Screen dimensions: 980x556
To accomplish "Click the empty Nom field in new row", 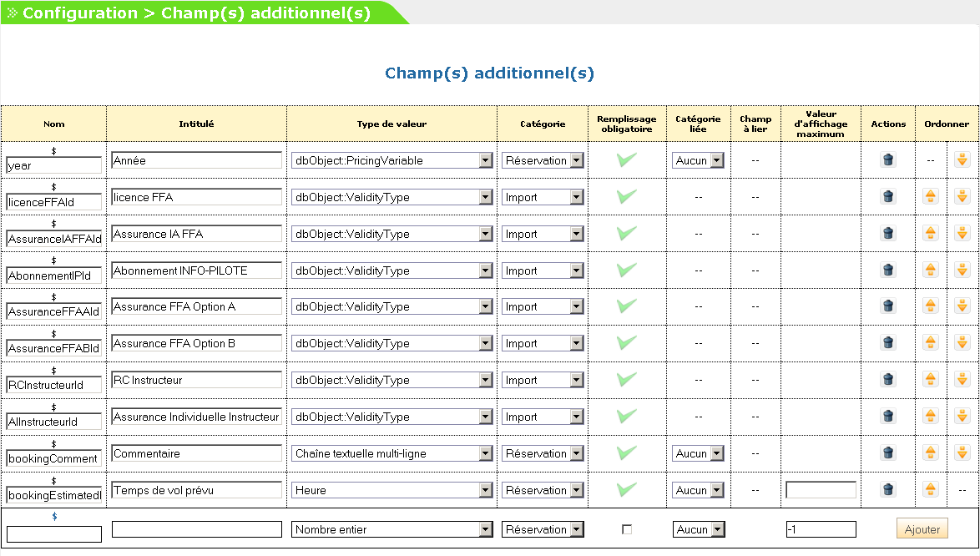I will point(54,533).
